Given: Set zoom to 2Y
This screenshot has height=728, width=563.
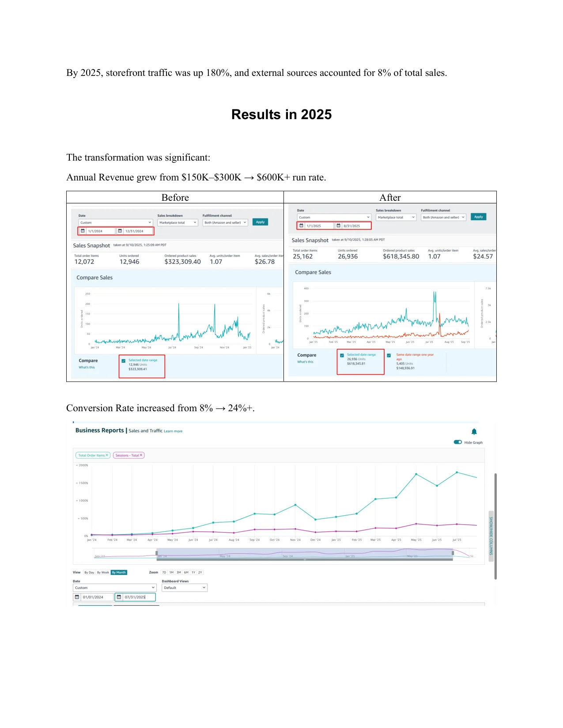Looking at the screenshot, I should (200, 572).
